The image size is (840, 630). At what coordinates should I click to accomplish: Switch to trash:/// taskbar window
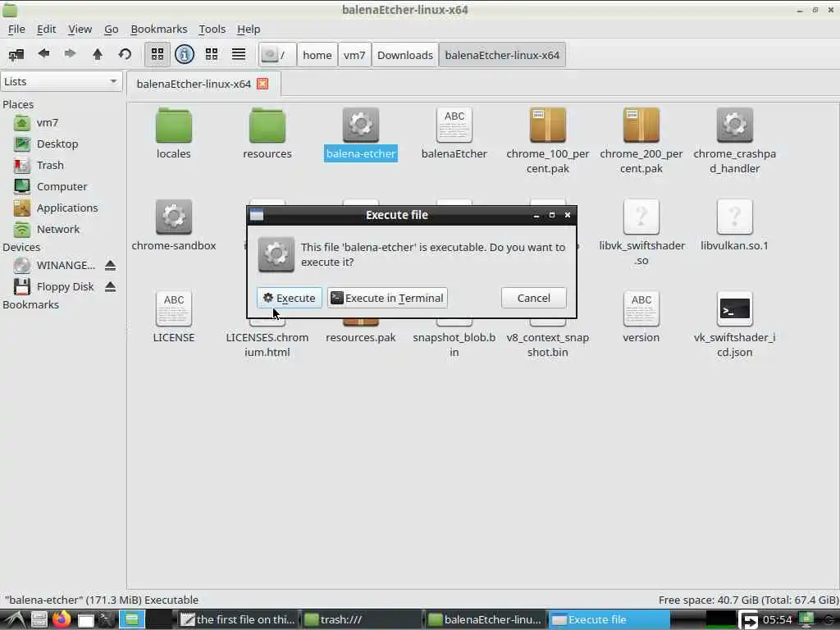pyautogui.click(x=361, y=620)
